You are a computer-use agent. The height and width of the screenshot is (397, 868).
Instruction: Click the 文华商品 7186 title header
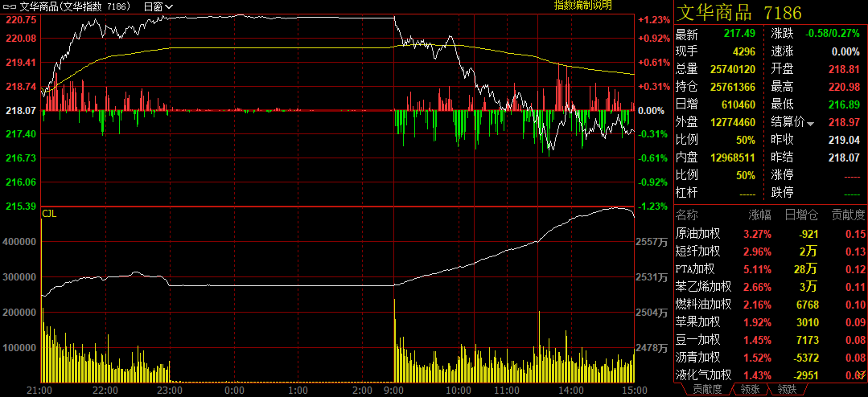tap(738, 13)
